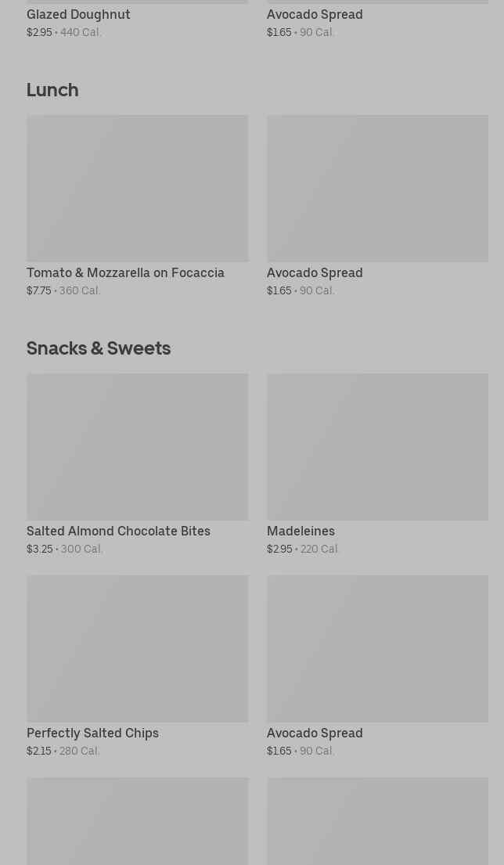The height and width of the screenshot is (865, 504).
Task: Choose Avocado Spread title under Lunch
Action: coord(315,272)
